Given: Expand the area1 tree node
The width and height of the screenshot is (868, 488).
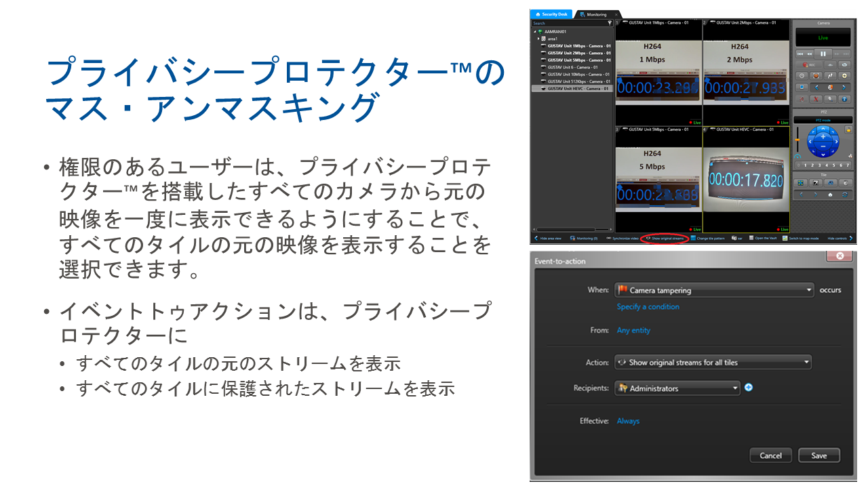Looking at the screenshot, I should (x=538, y=39).
